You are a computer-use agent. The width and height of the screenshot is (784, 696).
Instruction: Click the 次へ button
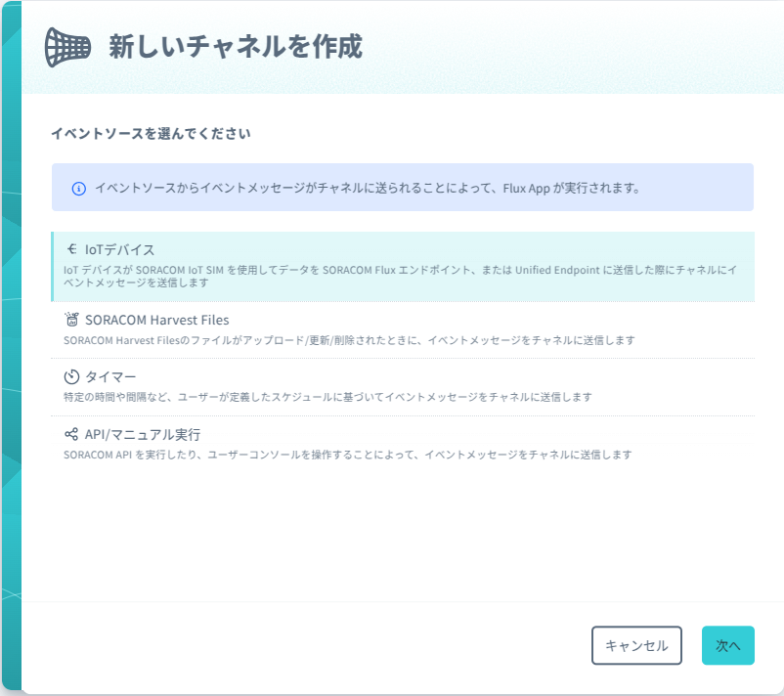(x=728, y=645)
